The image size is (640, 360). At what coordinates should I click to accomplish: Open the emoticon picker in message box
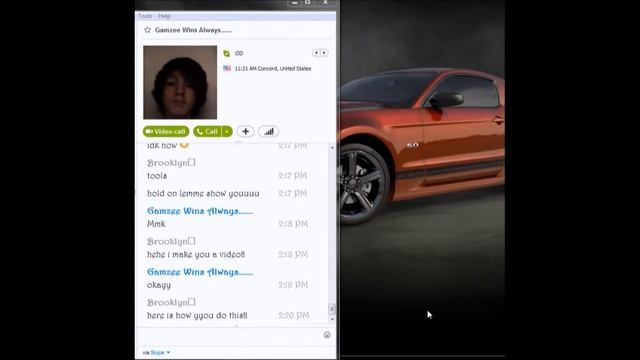click(x=327, y=335)
